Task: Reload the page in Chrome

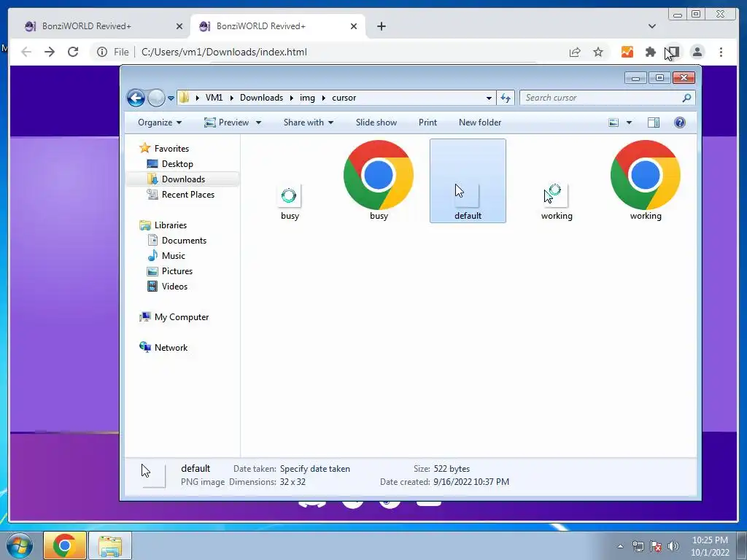Action: tap(73, 52)
